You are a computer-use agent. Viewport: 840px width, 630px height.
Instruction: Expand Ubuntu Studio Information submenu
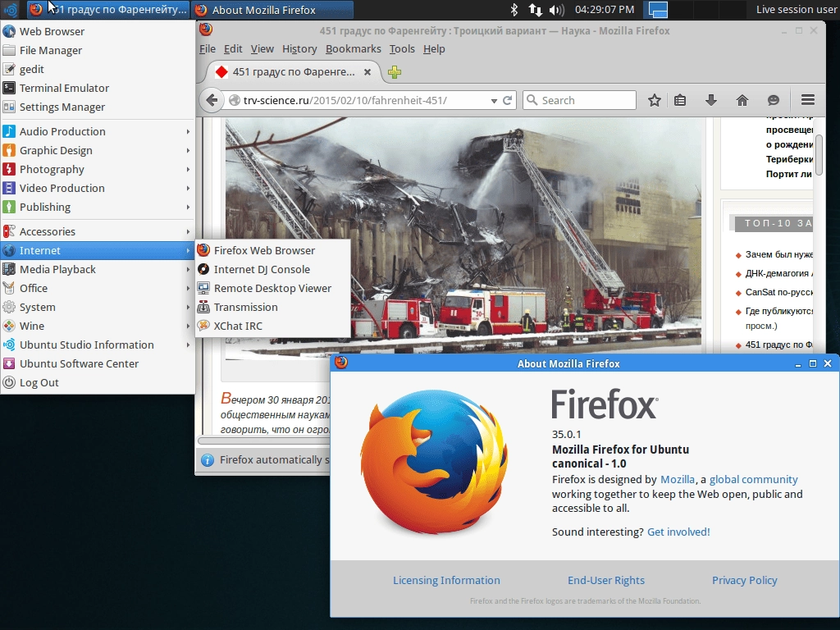98,345
